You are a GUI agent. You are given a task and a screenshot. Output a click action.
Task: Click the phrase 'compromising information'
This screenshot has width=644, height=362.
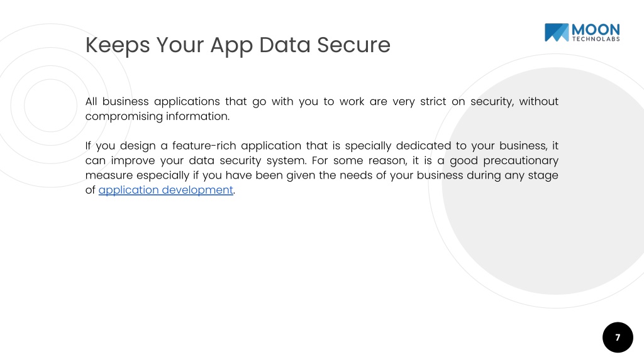(157, 116)
